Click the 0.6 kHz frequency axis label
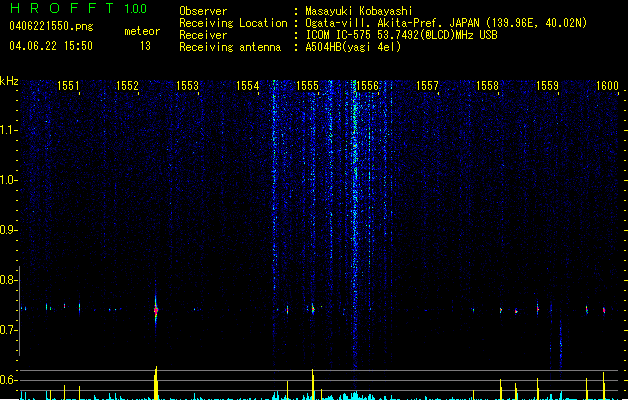This screenshot has width=629, height=400. 8,380
